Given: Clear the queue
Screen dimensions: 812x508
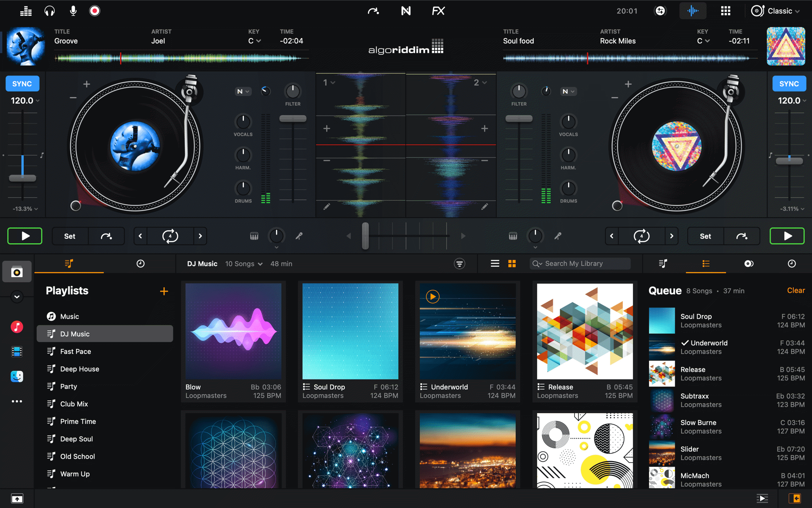Looking at the screenshot, I should 795,291.
